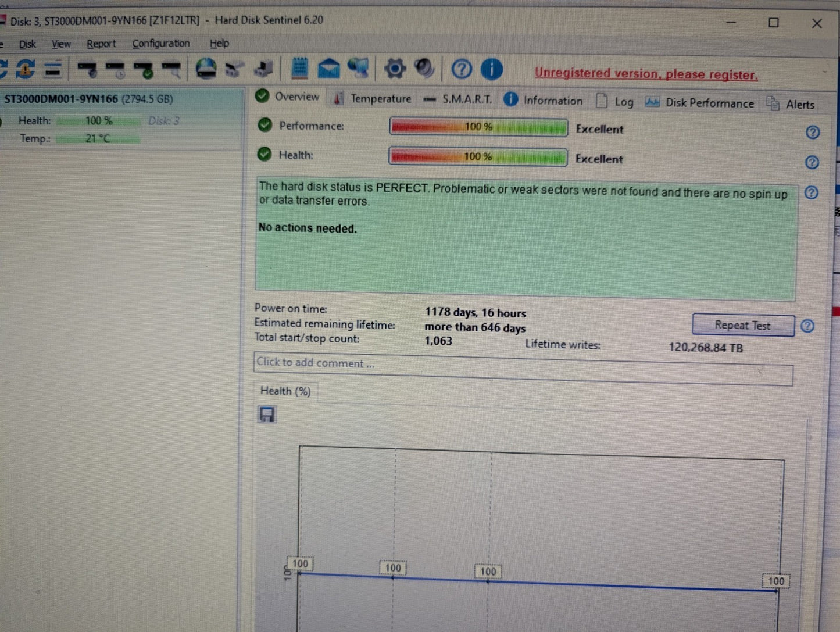Click the blue round info toolbar icon
This screenshot has height=632, width=840.
(492, 69)
